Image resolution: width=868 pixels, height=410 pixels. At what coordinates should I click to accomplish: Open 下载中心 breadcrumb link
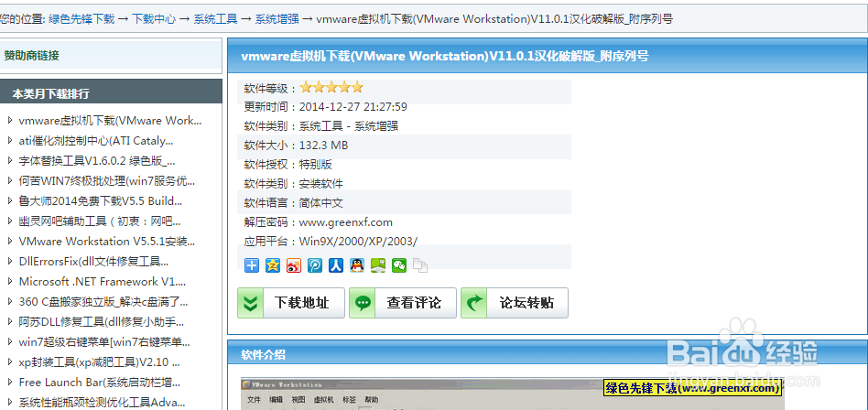point(154,19)
